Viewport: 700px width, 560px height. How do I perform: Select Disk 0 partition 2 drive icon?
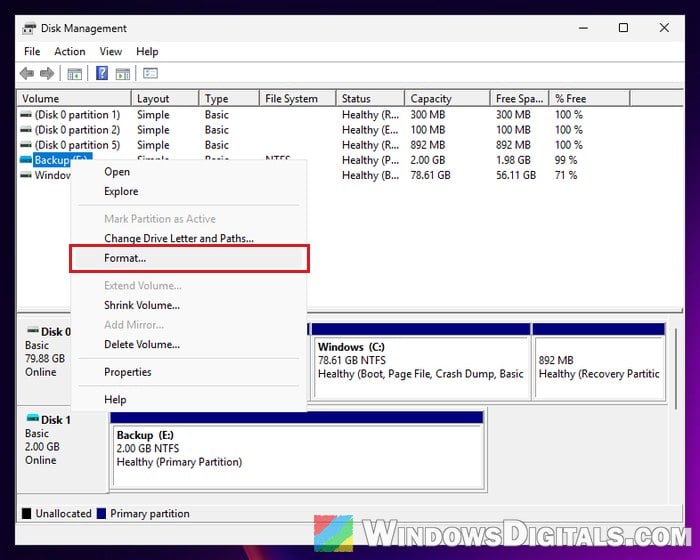pyautogui.click(x=26, y=130)
